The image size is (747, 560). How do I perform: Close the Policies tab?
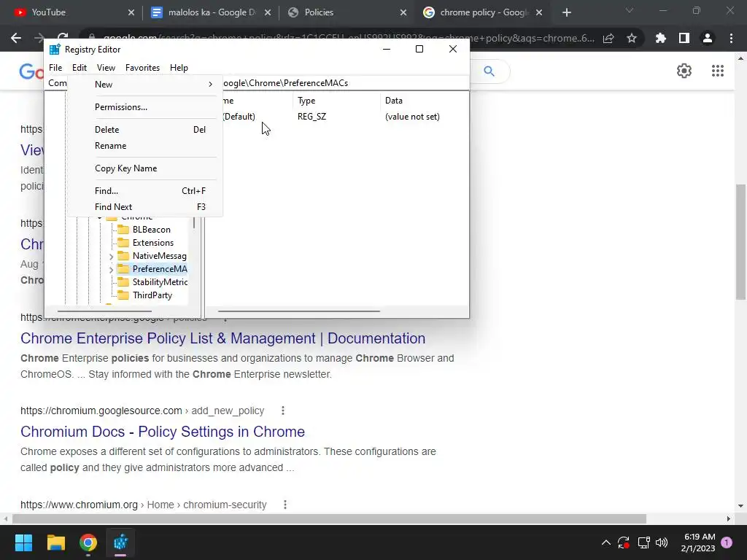(x=403, y=13)
